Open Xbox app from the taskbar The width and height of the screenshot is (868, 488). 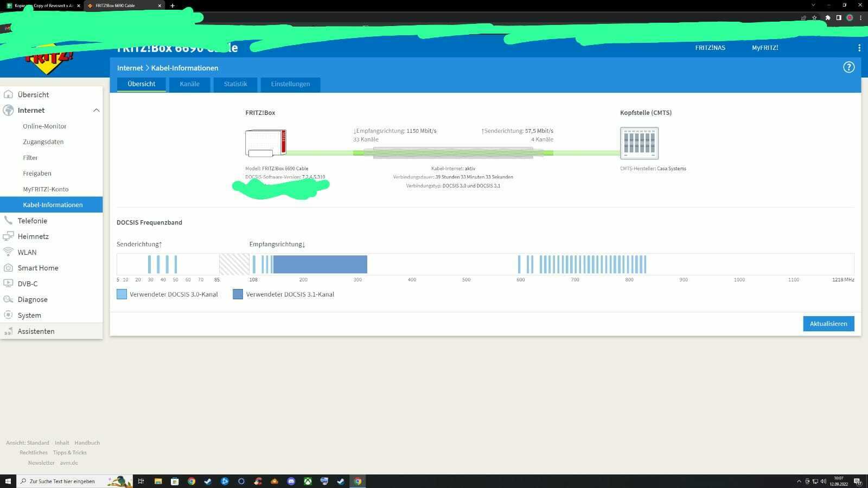(308, 481)
